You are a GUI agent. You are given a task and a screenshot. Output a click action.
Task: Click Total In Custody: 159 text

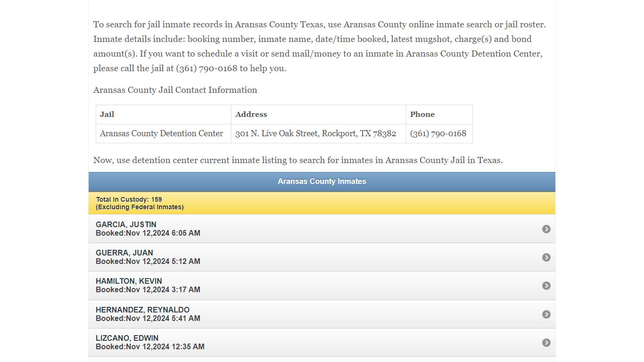click(129, 199)
